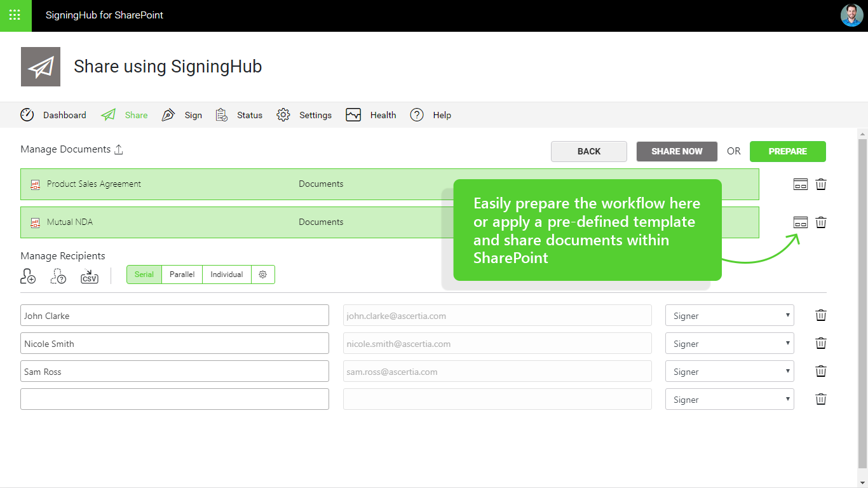
Task: Go to the Dashboard menu item
Action: tap(65, 115)
